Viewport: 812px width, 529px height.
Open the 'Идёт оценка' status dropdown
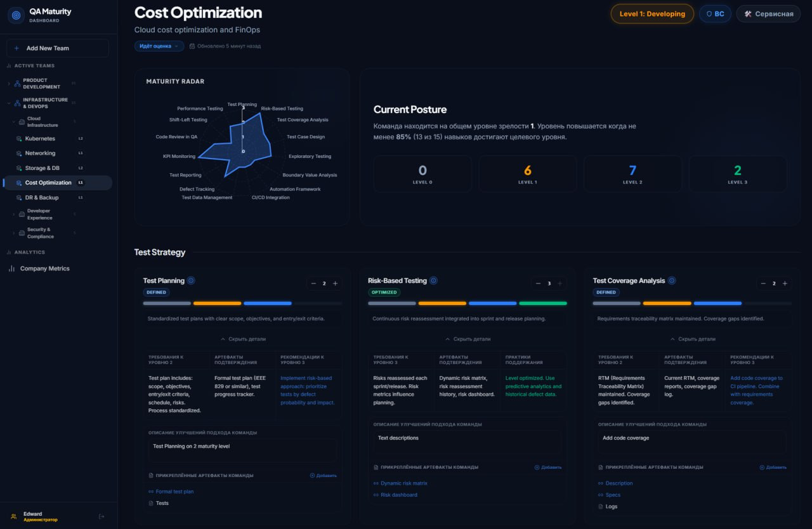(x=159, y=46)
